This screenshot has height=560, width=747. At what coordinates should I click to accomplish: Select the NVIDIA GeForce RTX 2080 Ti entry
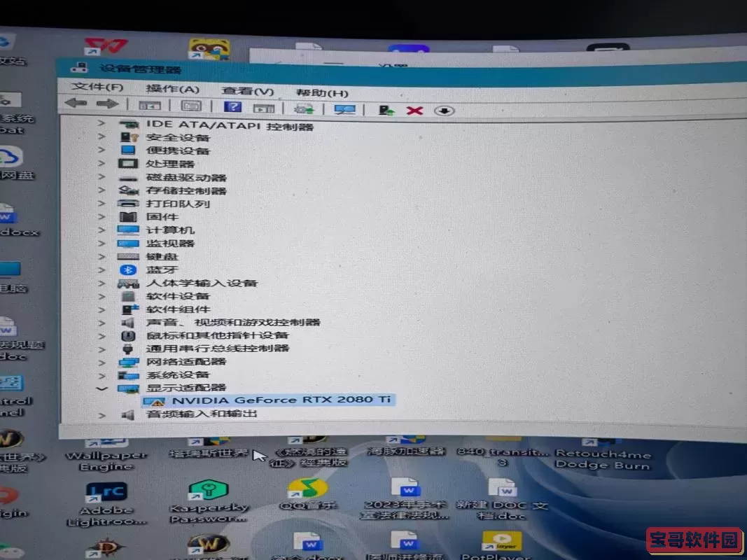[x=273, y=400]
